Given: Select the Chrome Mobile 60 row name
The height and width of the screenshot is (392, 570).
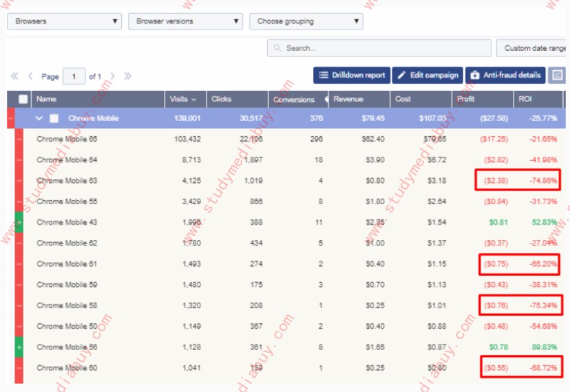Looking at the screenshot, I should (67, 368).
